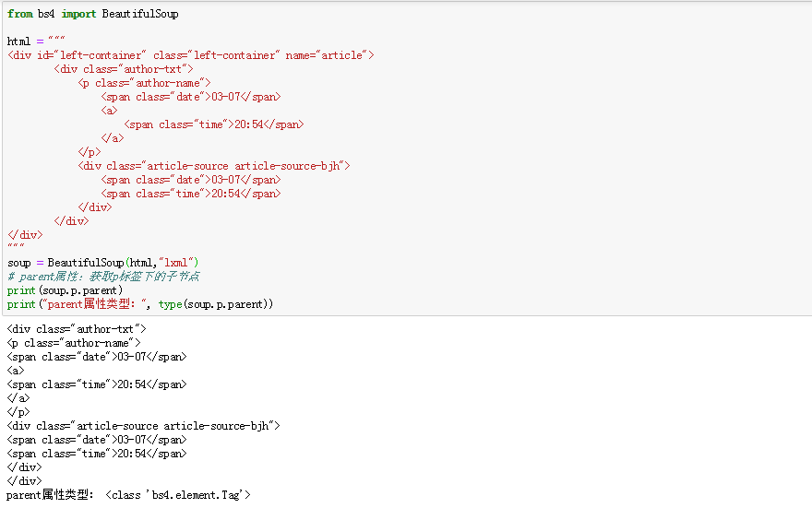Click the <a> tag in the output area
Viewport: 812px width, 508px height.
16,371
